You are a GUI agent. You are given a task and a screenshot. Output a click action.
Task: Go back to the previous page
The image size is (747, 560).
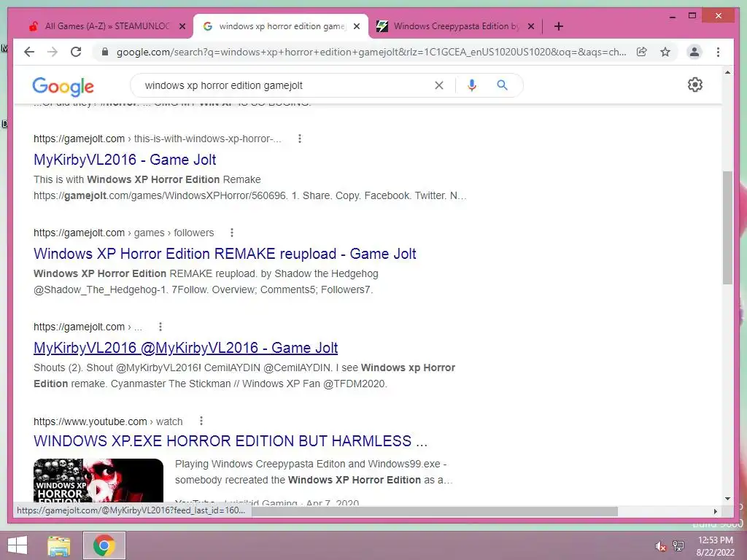[29, 52]
